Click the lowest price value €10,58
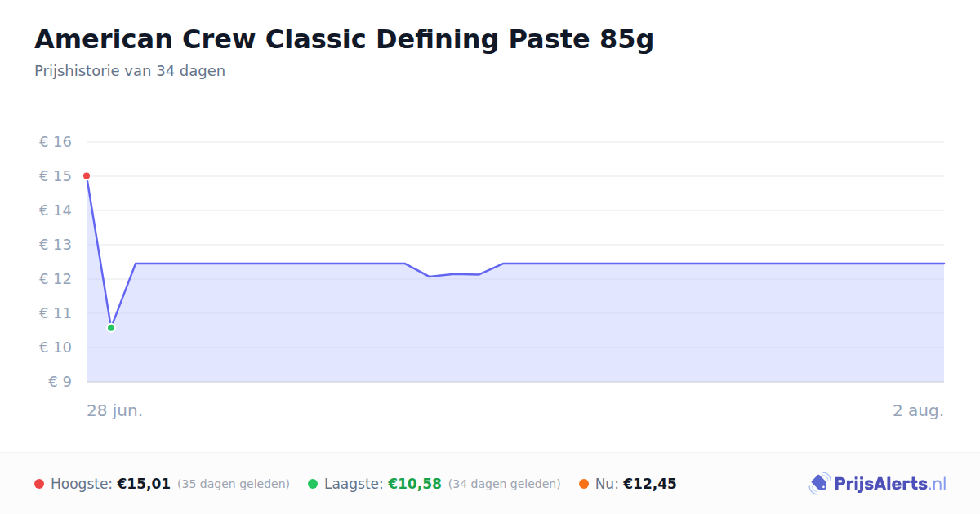980x514 pixels. tap(415, 484)
